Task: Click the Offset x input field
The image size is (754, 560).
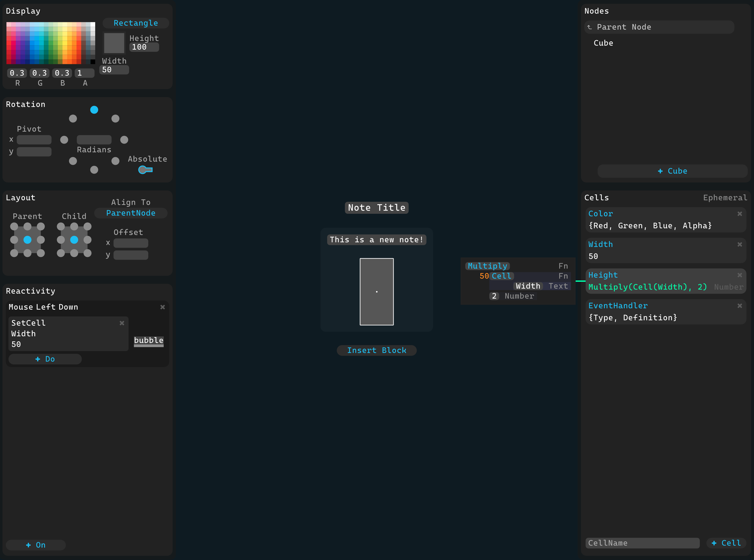Action: (131, 243)
